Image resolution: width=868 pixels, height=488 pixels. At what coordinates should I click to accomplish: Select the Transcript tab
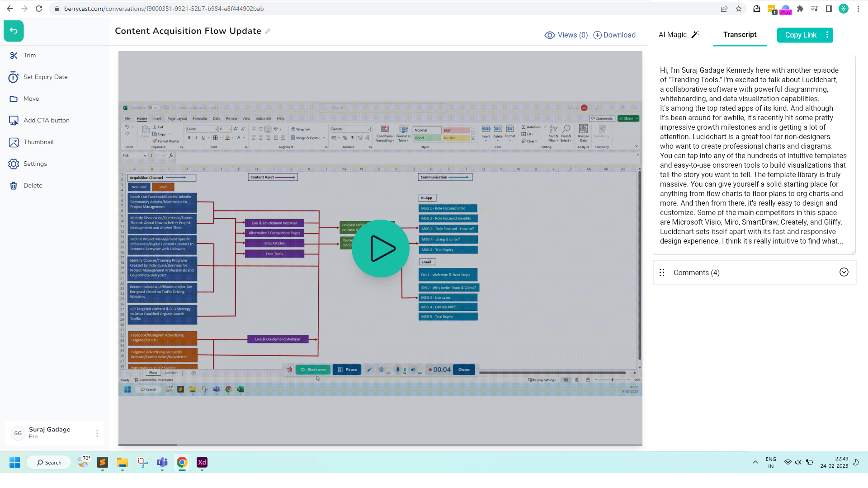point(740,35)
